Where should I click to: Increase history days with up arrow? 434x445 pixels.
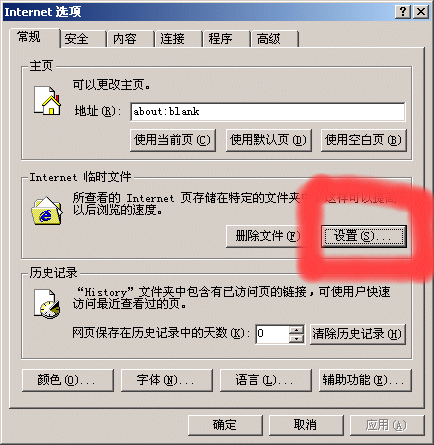[x=296, y=329]
